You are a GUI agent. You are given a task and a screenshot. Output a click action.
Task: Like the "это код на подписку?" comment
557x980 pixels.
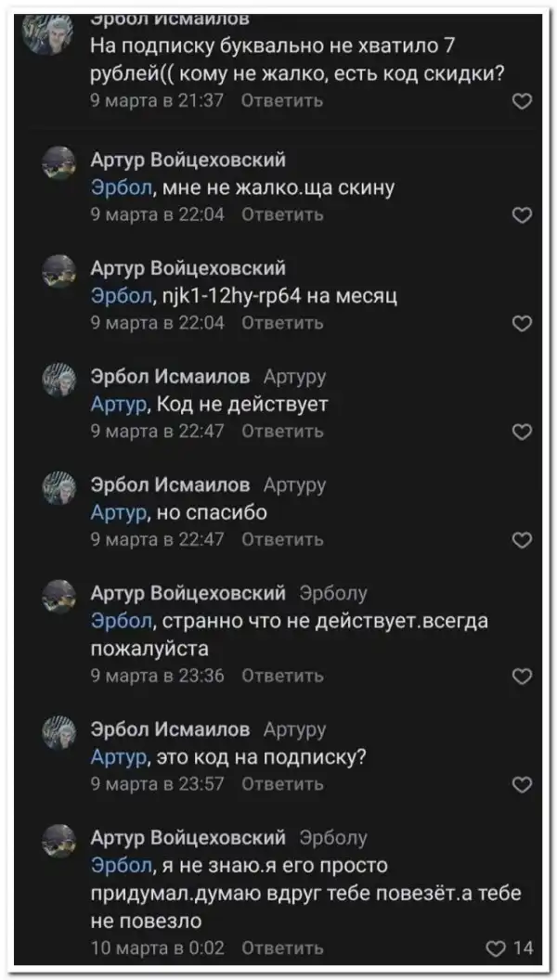coord(523,785)
